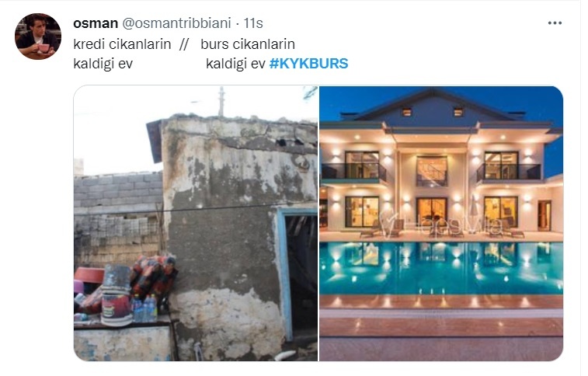Open the crumbling old house photo

[196, 224]
